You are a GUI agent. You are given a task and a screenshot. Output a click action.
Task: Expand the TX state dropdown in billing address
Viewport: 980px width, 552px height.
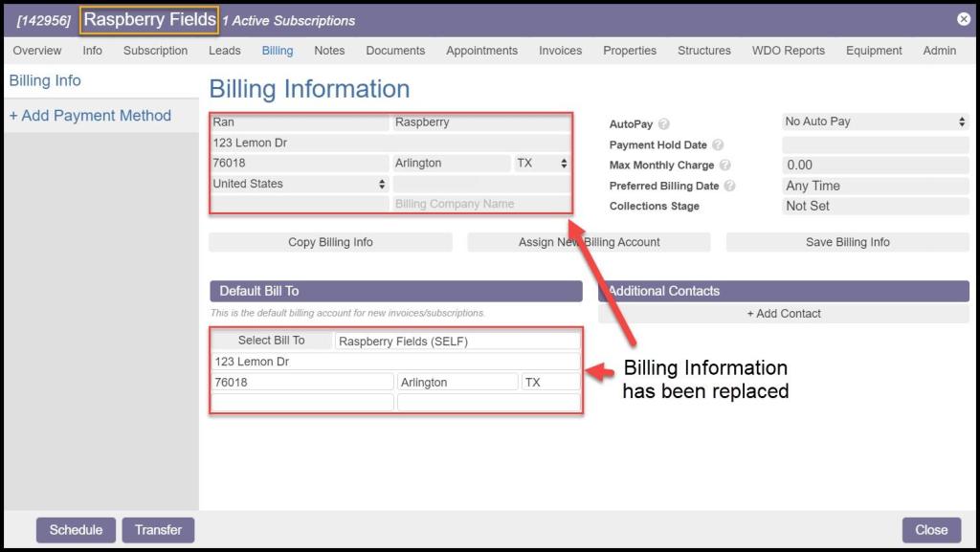coord(542,164)
